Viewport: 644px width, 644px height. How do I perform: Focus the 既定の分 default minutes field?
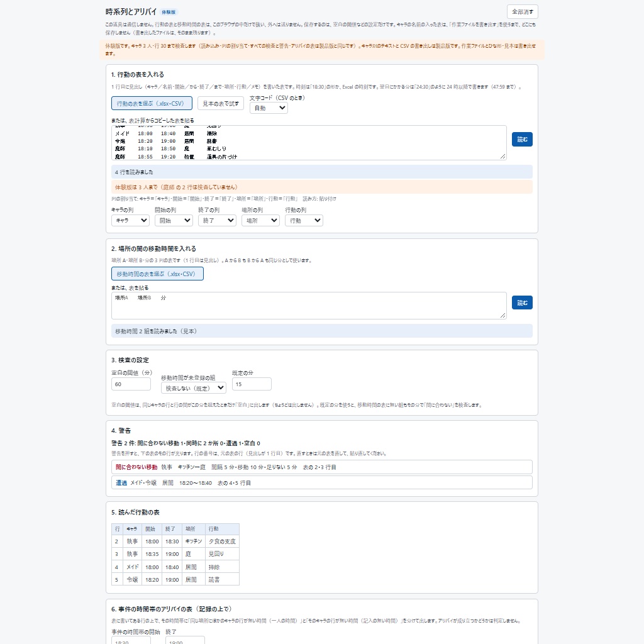[252, 384]
